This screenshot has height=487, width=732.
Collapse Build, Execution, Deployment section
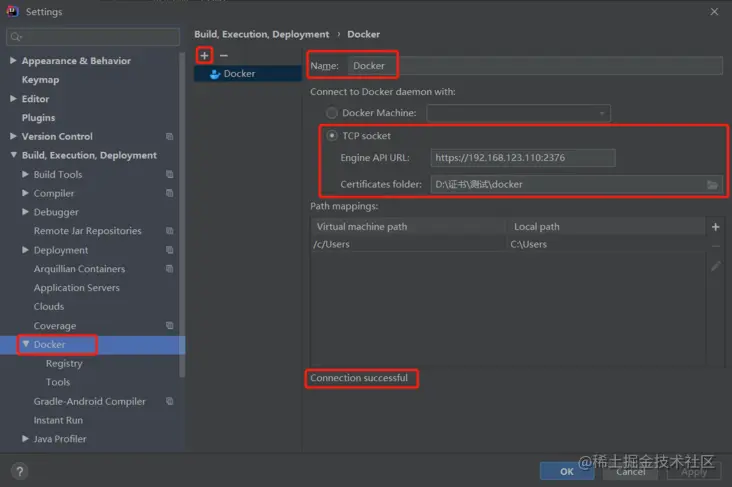click(x=13, y=155)
